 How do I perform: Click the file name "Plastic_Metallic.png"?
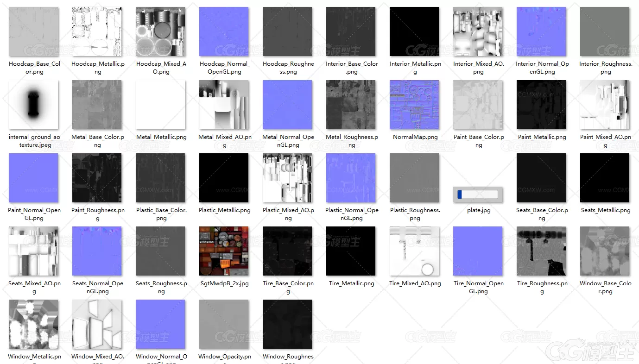225,210
